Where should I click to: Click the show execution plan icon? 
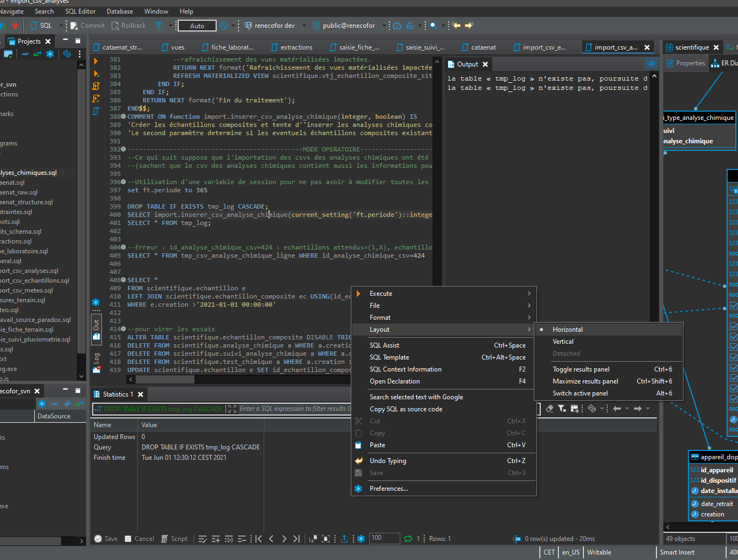tap(96, 111)
